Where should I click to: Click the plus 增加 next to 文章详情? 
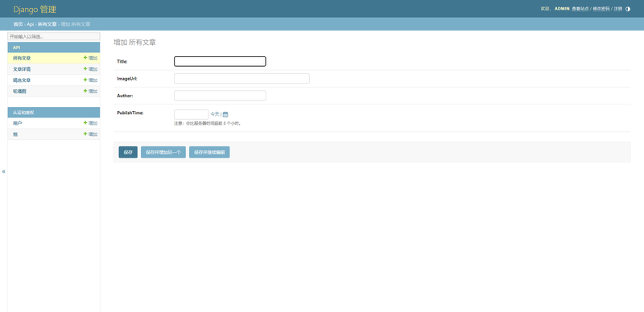[x=90, y=69]
